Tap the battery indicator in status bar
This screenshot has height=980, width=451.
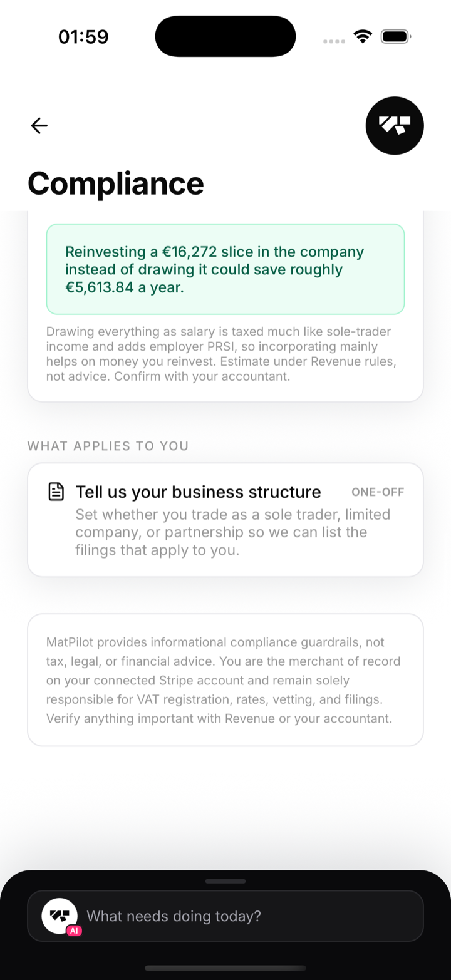tap(396, 36)
